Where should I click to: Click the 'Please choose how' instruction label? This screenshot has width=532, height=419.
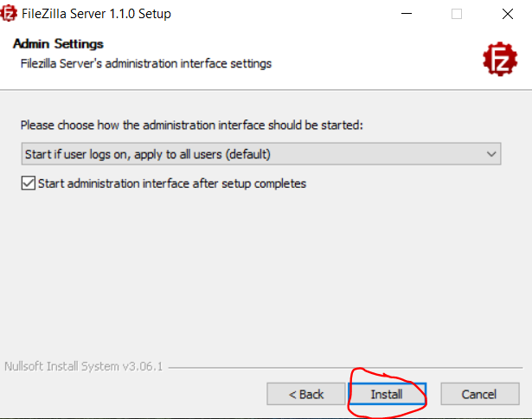click(x=192, y=126)
